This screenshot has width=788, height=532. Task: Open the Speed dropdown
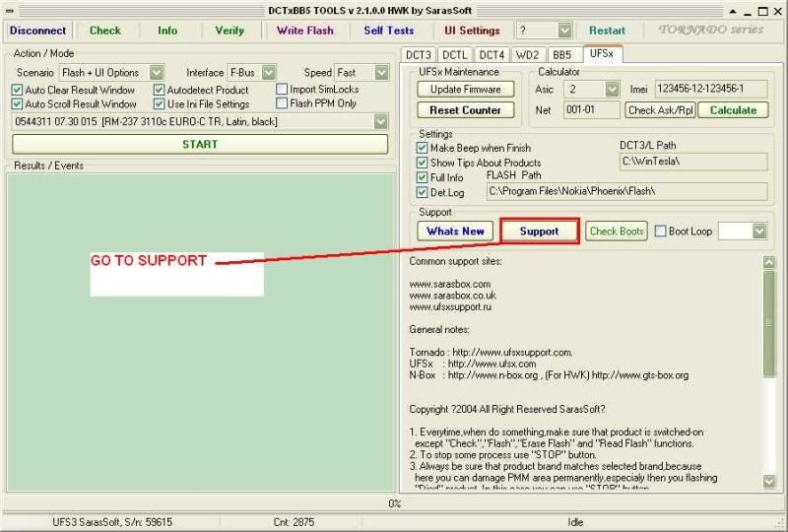[381, 72]
